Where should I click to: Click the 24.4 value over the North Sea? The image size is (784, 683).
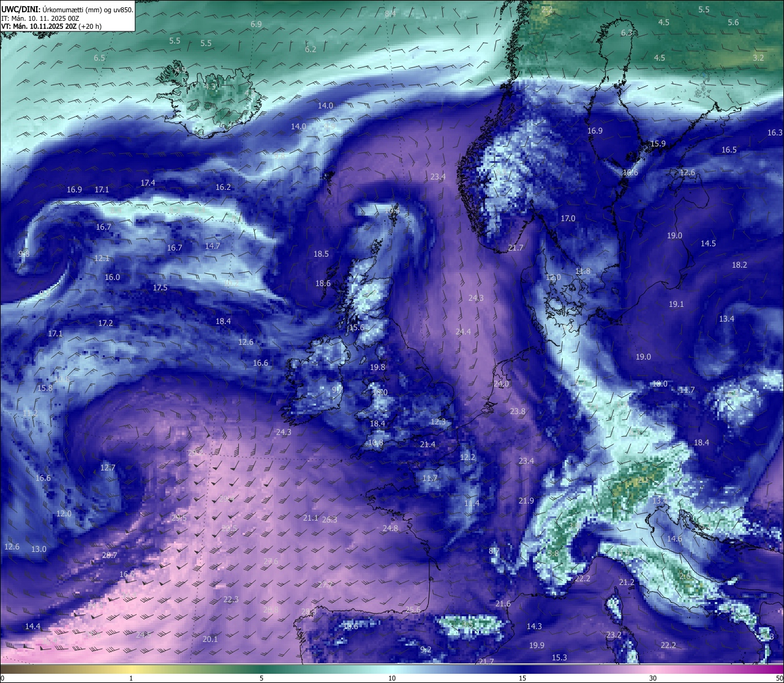463,331
